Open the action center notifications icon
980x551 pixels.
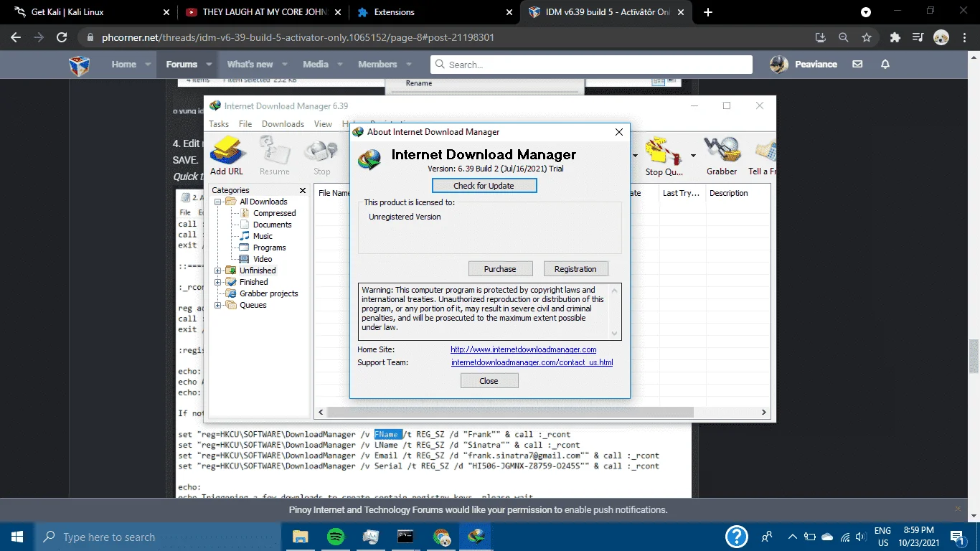point(957,536)
